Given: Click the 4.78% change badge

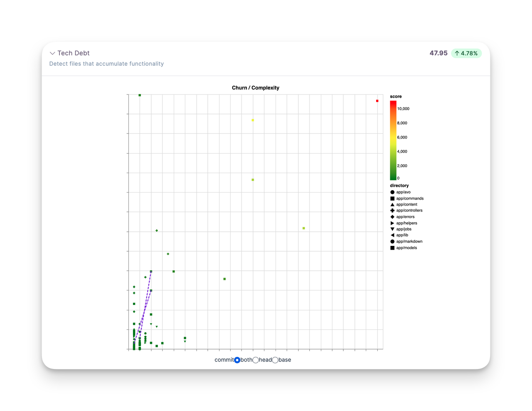Looking at the screenshot, I should coord(466,53).
